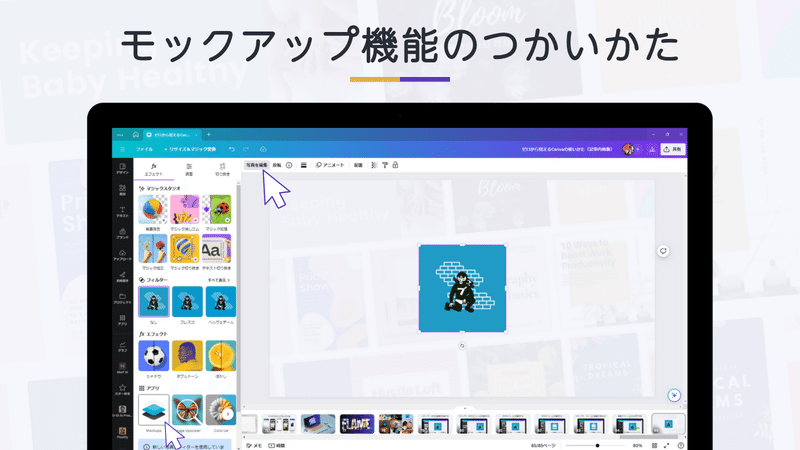Open the hamburger menu next to ファイル
The height and width of the screenshot is (450, 800).
tap(122, 149)
